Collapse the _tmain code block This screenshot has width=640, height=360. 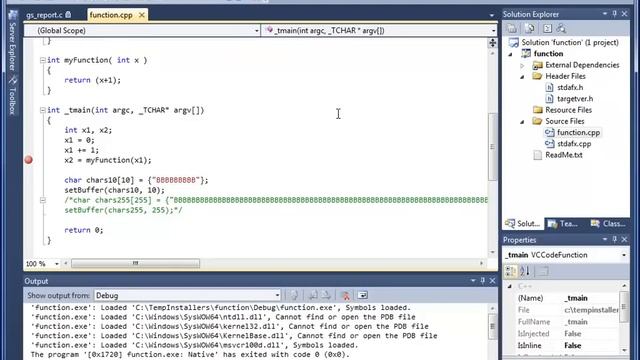42,110
